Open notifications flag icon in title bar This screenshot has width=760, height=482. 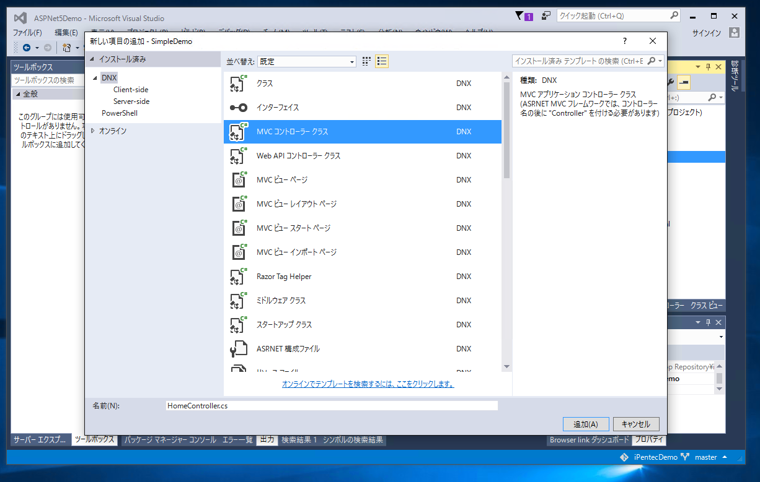tap(520, 16)
